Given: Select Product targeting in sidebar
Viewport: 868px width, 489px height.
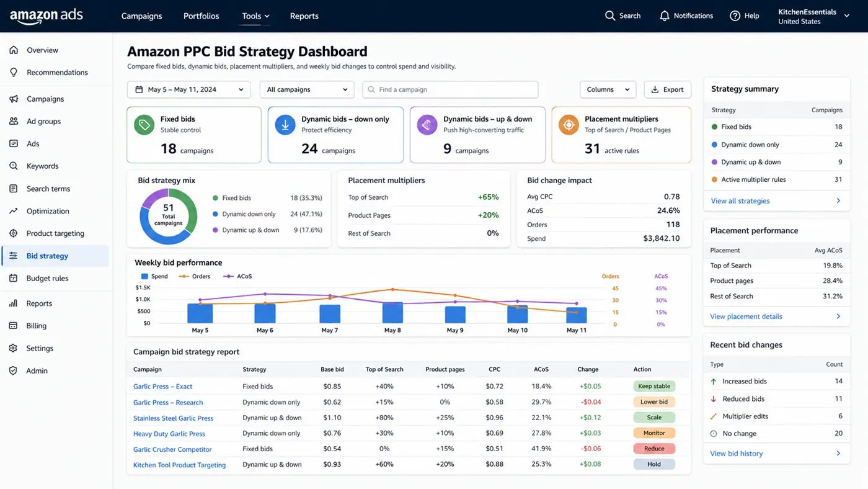Looking at the screenshot, I should pyautogui.click(x=56, y=233).
